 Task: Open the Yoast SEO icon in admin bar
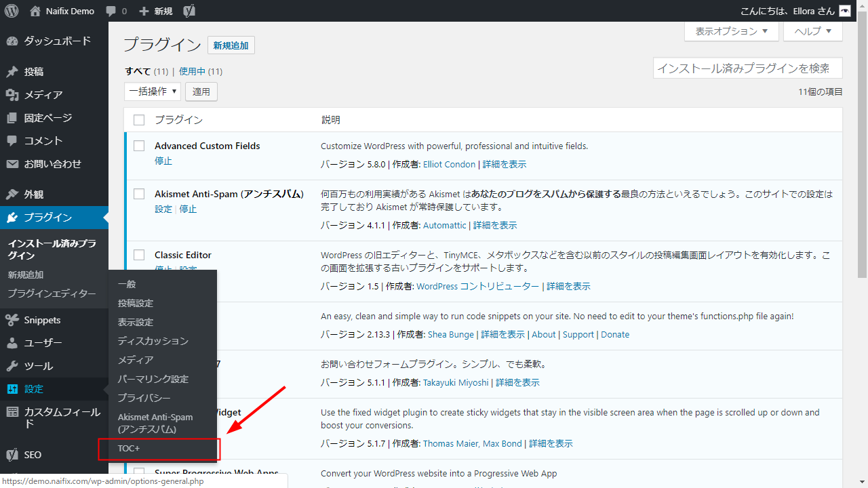coord(190,11)
